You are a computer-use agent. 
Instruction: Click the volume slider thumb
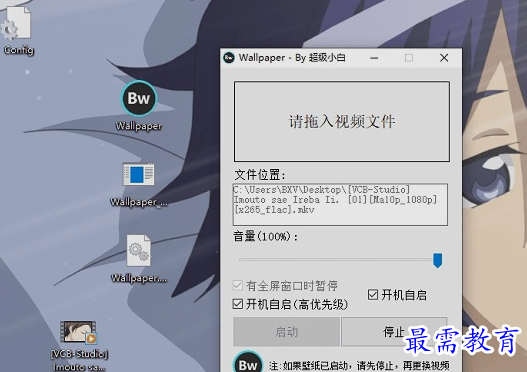click(437, 260)
